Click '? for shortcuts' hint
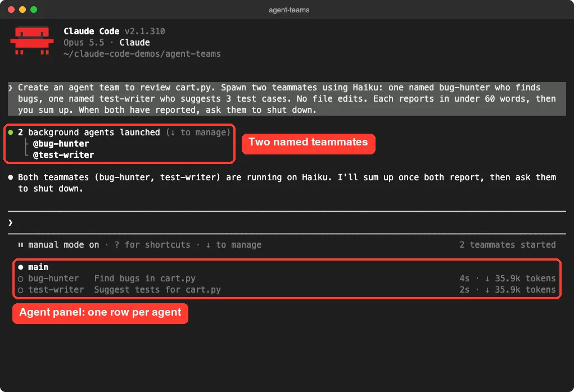 pyautogui.click(x=152, y=245)
